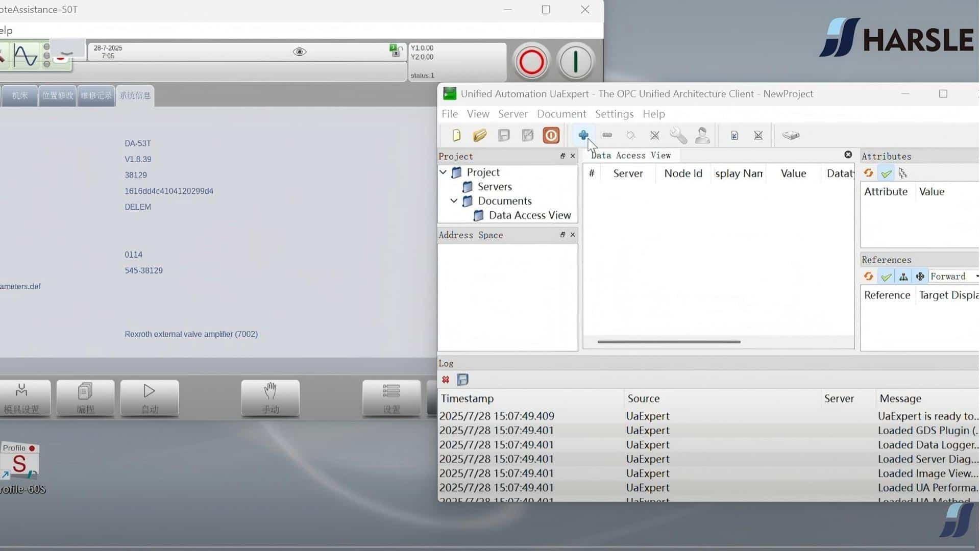
Task: Save project with the floppy disk icon
Action: 504,135
